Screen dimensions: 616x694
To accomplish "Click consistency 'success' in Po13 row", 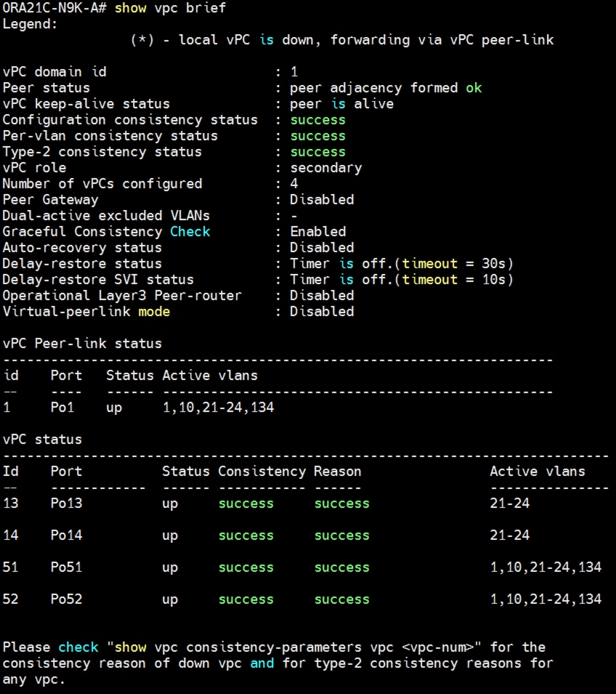I will [246, 504].
